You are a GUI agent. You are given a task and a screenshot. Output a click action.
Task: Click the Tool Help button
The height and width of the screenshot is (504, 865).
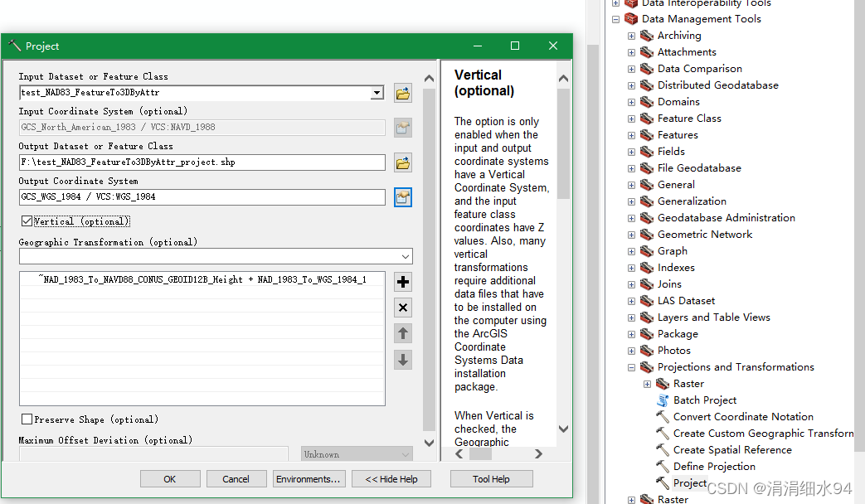[x=491, y=478]
